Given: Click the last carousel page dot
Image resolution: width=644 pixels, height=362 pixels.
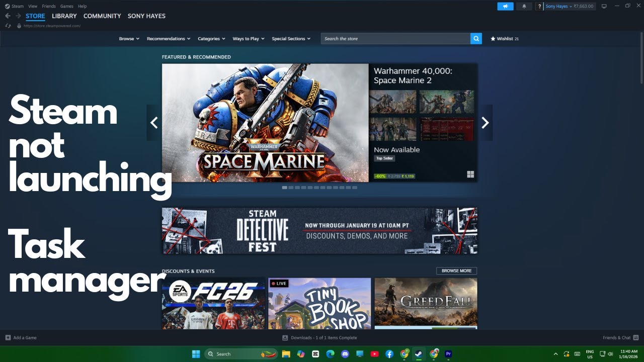Looking at the screenshot, I should (x=355, y=188).
